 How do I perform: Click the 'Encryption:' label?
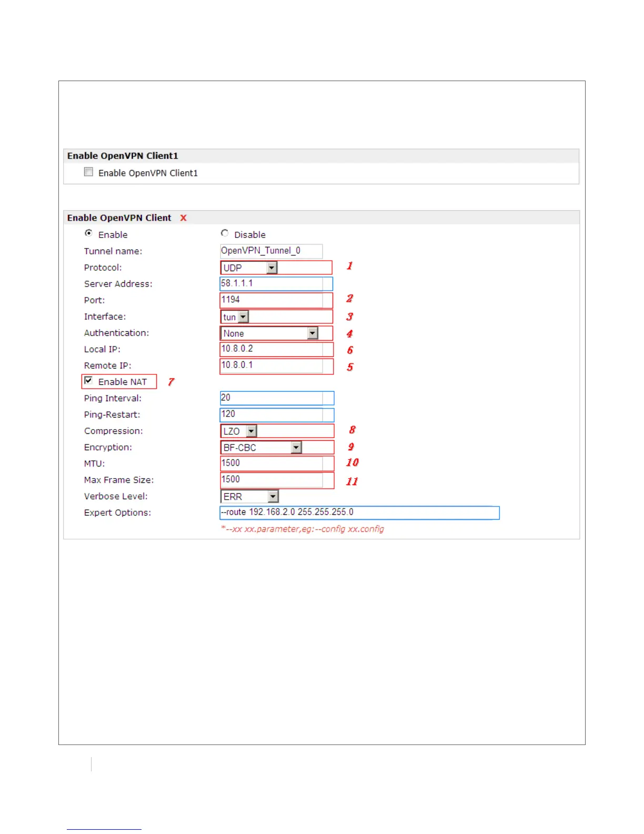click(108, 448)
